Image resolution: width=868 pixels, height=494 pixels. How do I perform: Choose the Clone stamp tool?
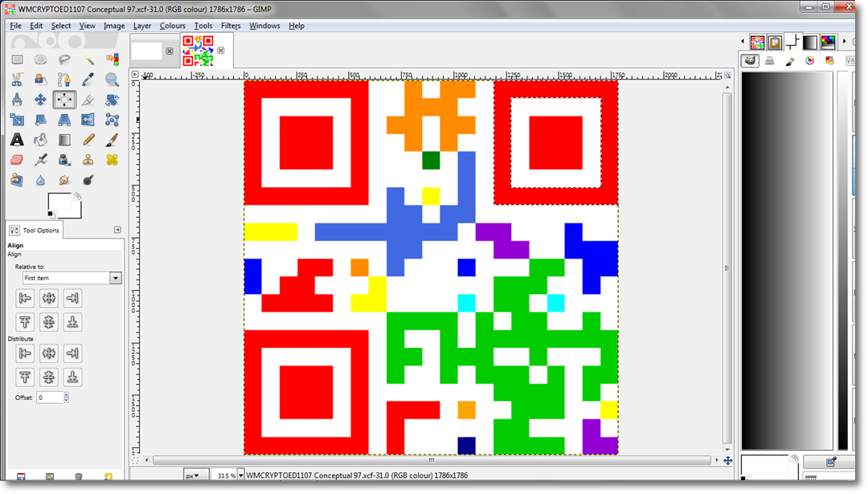(x=88, y=160)
